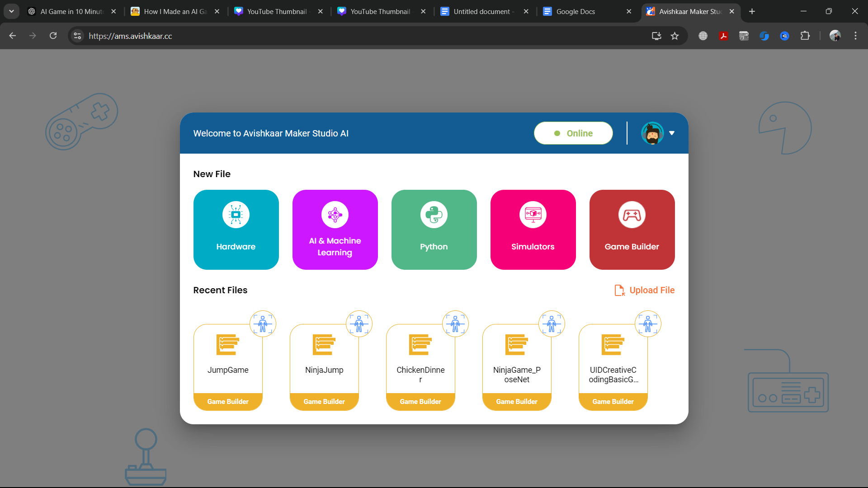Select the Avishkaar Maker Studio tab

690,12
